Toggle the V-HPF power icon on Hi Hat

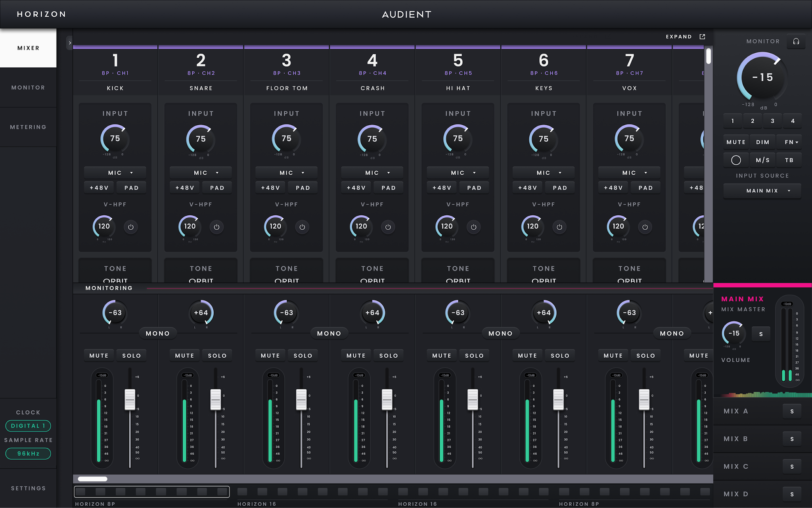click(x=473, y=227)
